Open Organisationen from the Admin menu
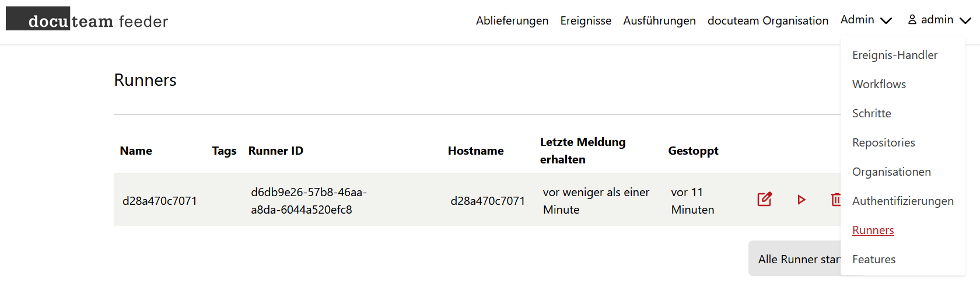The height and width of the screenshot is (300, 980). coord(891,172)
